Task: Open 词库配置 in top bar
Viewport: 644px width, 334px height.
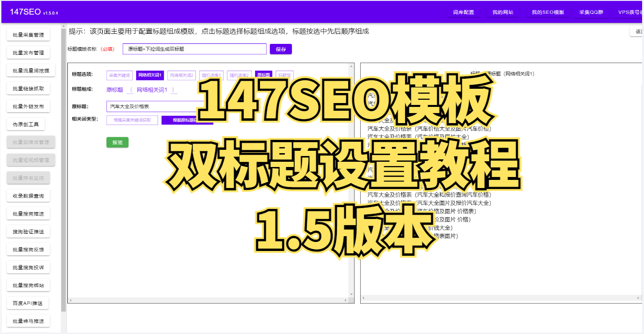Action: click(x=463, y=12)
